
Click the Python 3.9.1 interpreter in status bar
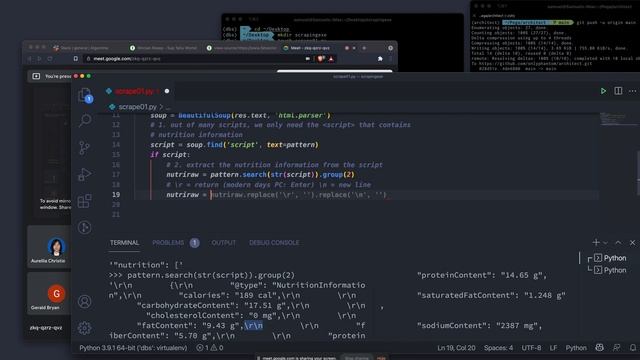click(x=133, y=348)
